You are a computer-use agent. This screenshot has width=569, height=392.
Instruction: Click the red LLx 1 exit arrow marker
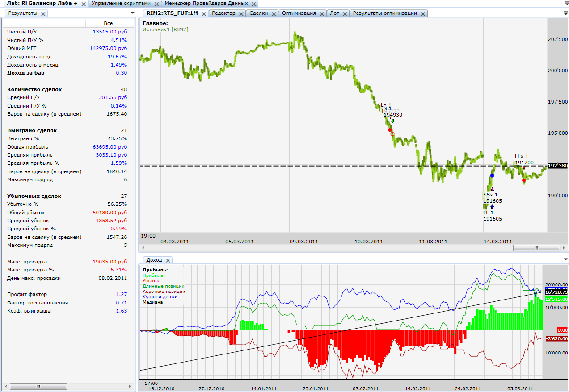[x=524, y=168]
